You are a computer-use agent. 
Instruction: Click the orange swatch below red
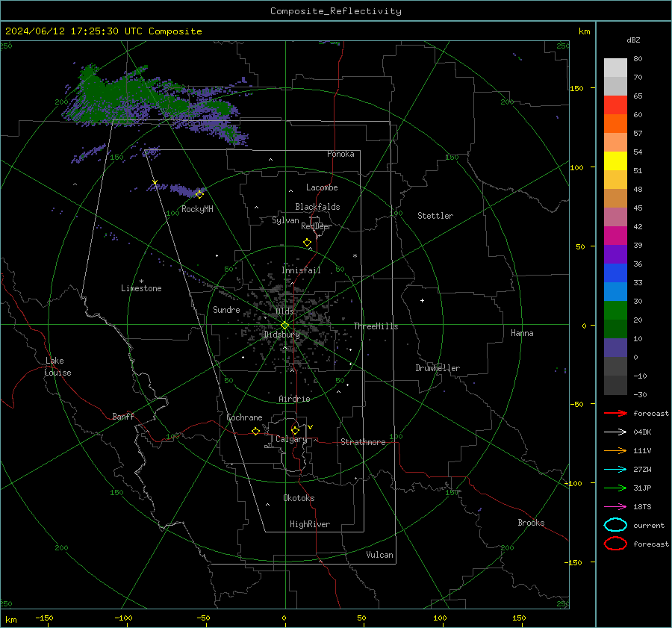click(x=615, y=124)
